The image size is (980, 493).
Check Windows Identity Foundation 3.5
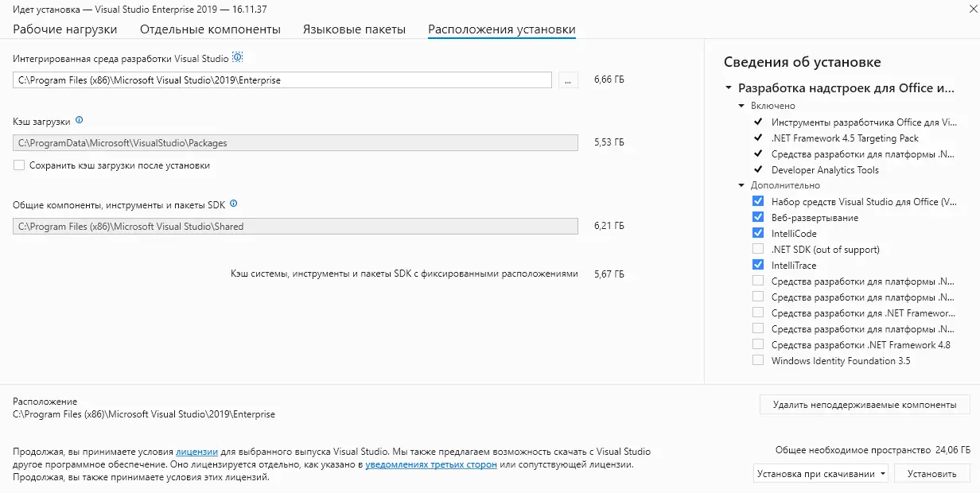[757, 360]
